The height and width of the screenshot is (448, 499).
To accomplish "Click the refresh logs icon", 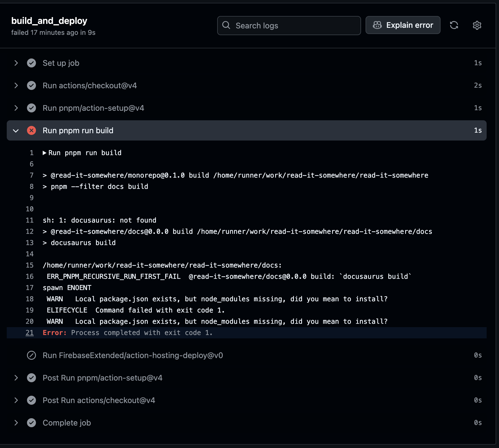I will click(454, 25).
